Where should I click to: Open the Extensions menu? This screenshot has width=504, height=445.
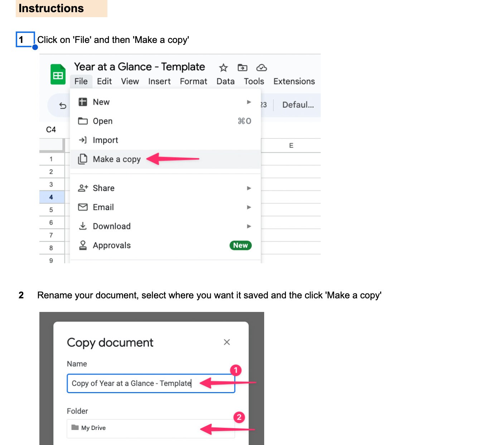coord(294,81)
